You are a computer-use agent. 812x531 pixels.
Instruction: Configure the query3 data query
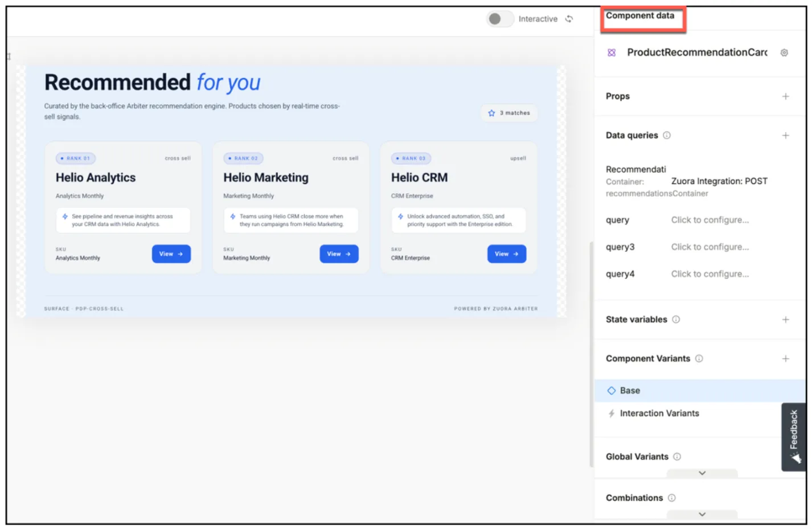(710, 247)
